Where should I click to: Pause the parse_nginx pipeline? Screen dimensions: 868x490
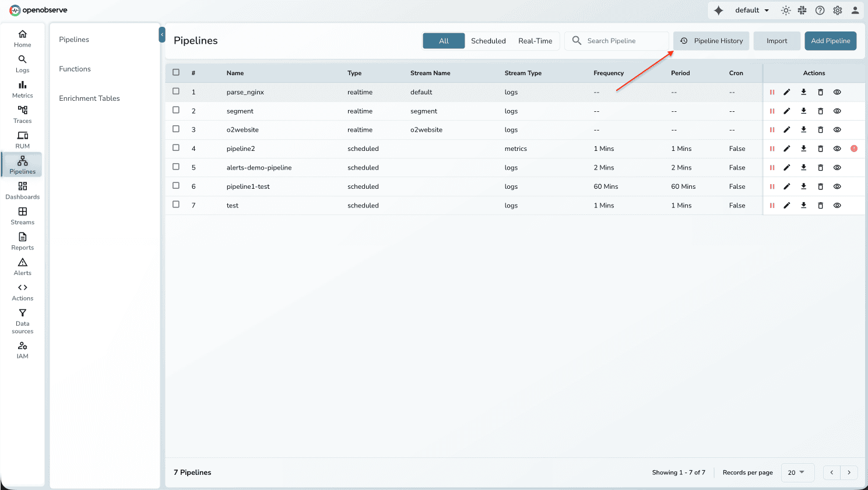coord(772,92)
